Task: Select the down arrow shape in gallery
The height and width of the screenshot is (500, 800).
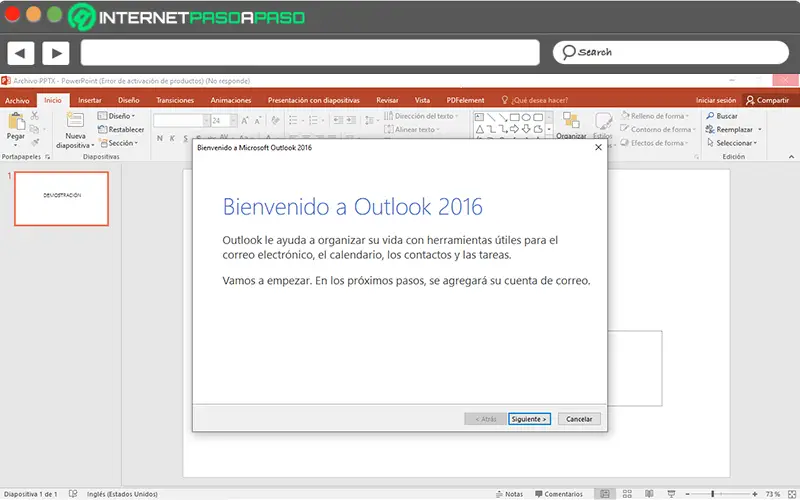Action: pos(527,130)
